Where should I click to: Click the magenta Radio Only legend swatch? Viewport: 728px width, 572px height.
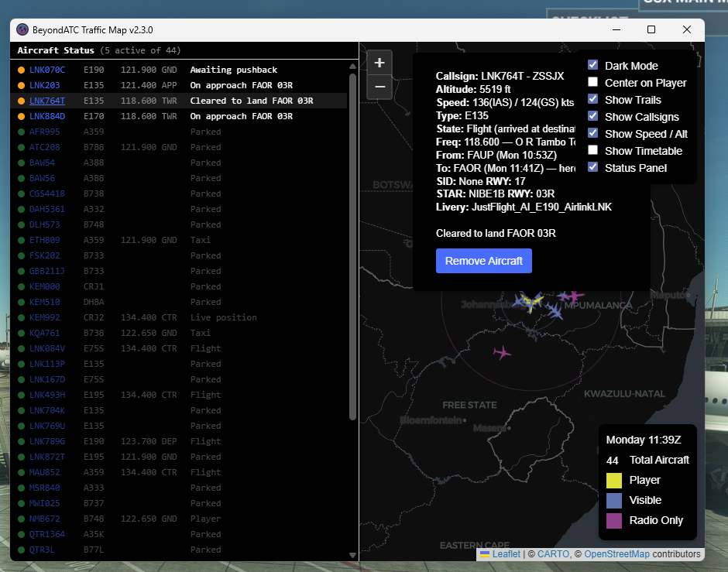[x=614, y=520]
